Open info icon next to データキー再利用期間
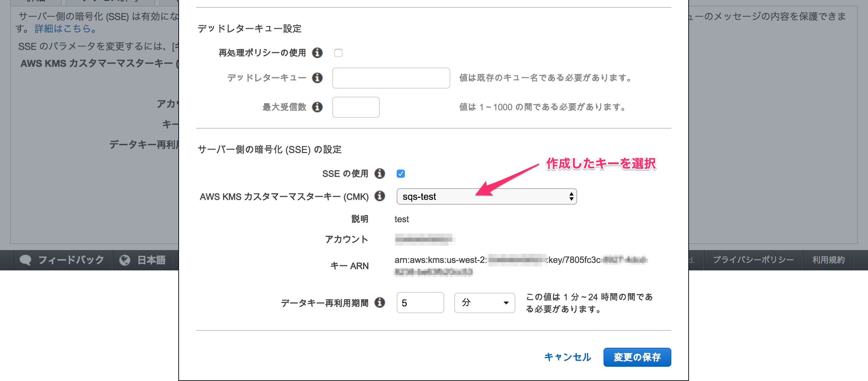The height and width of the screenshot is (381, 868). click(x=380, y=302)
